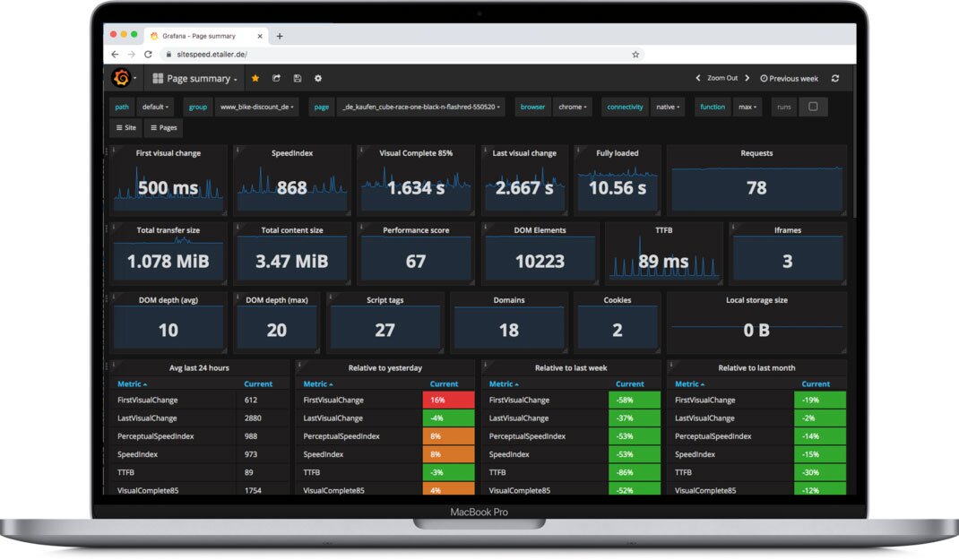Open the connectivity native variable dropdown
This screenshot has width=959, height=560.
[x=668, y=107]
